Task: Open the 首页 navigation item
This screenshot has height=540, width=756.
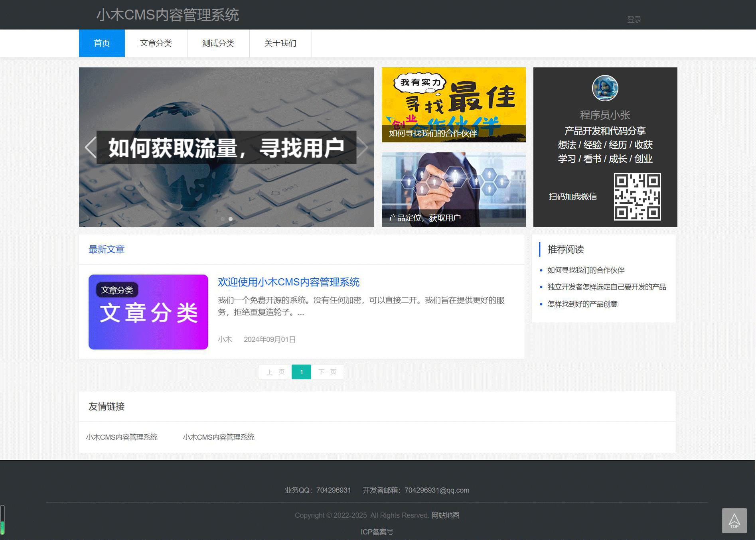Action: (102, 43)
